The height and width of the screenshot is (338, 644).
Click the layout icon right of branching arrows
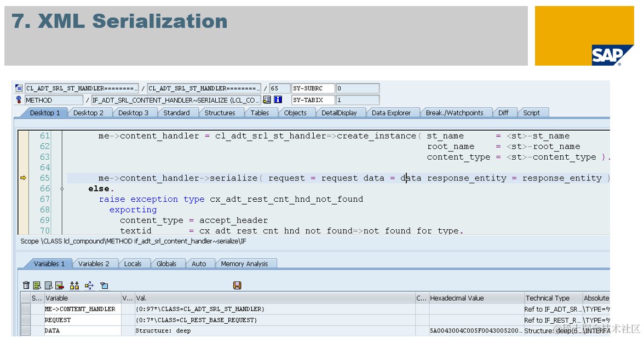(104, 285)
